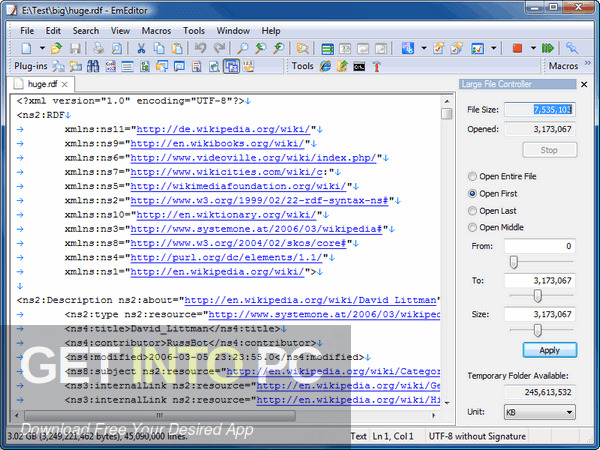Click the blue configuration properties icon
Screen dimensions: 600x450
pos(408,49)
